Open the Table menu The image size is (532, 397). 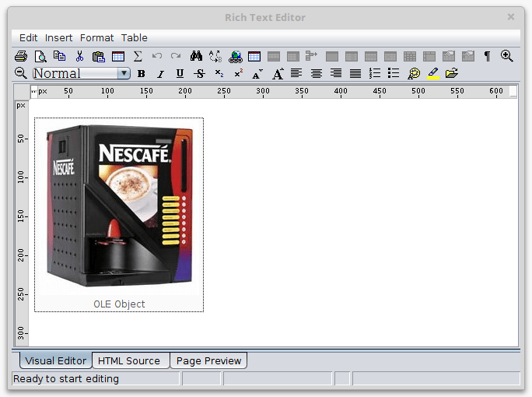pyautogui.click(x=135, y=37)
